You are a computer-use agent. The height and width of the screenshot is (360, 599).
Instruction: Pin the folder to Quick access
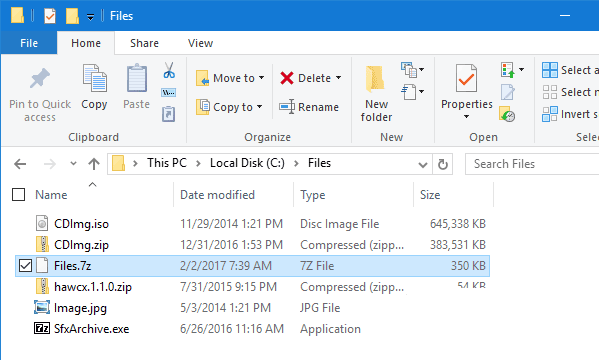tap(40, 95)
